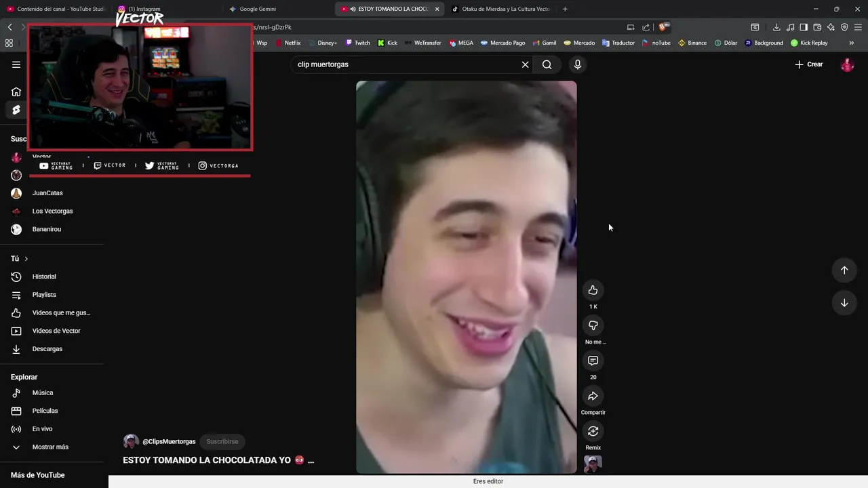
Task: Open Binance bookmark
Action: [692, 43]
